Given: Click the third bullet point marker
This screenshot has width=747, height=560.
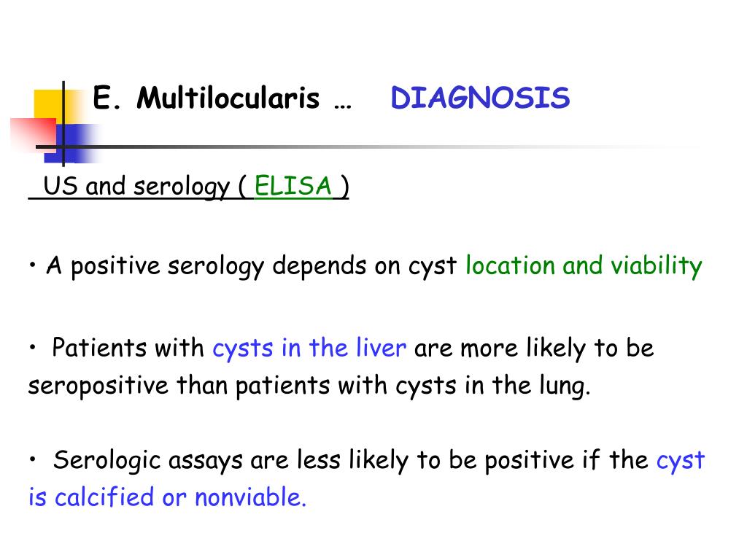Looking at the screenshot, I should coord(32,459).
